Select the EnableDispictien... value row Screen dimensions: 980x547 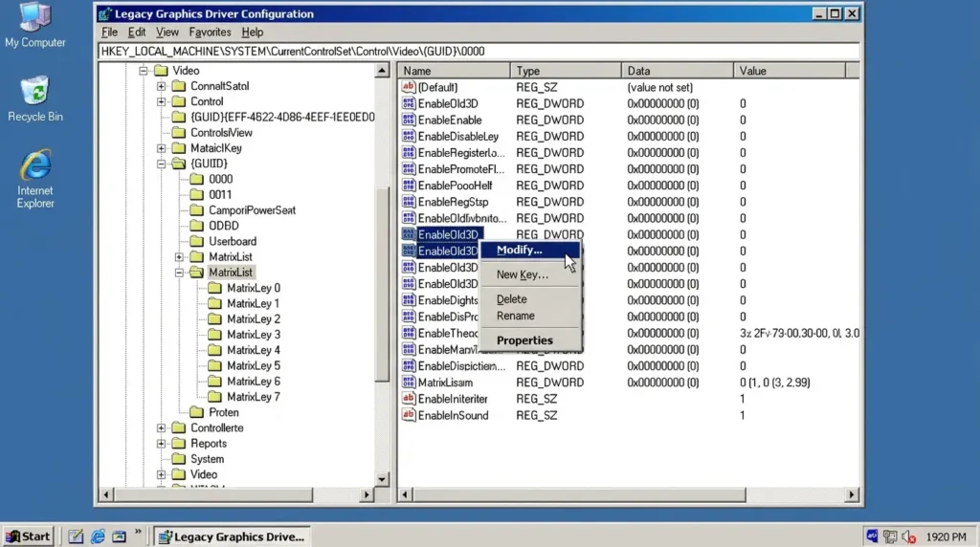click(628, 366)
